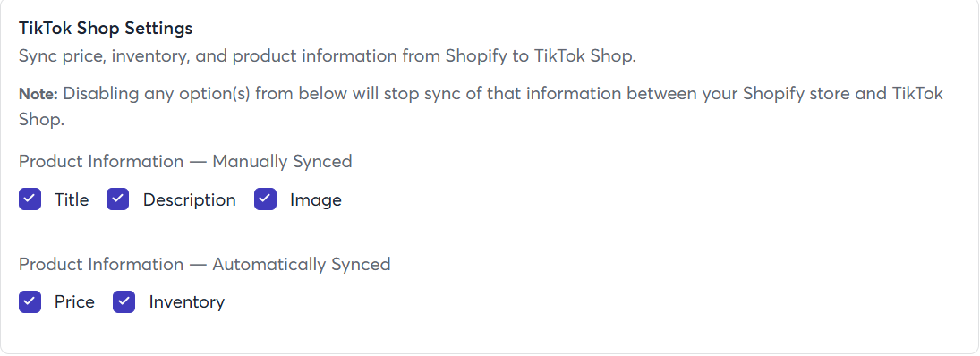Click the divider line between sync sections
This screenshot has height=356, width=980.
[490, 233]
